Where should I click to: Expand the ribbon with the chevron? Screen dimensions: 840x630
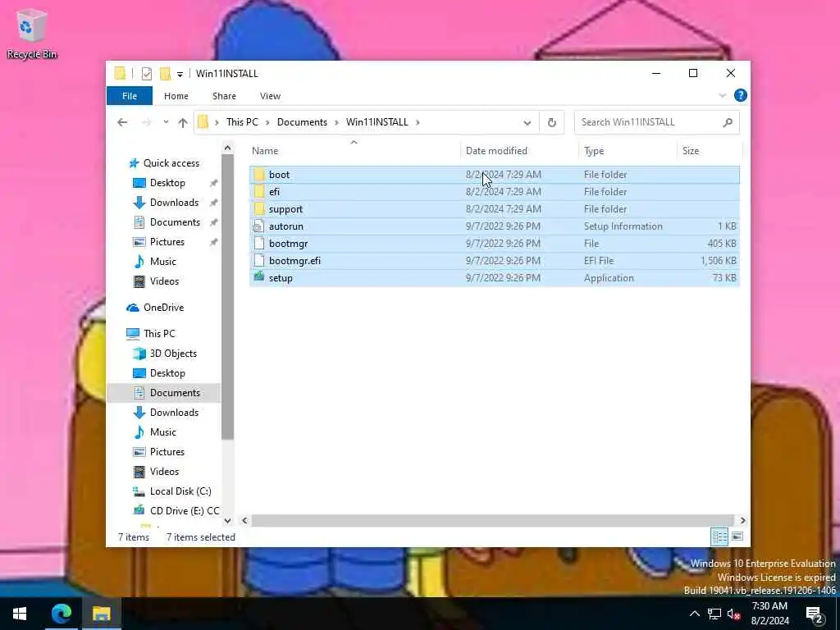tap(722, 95)
